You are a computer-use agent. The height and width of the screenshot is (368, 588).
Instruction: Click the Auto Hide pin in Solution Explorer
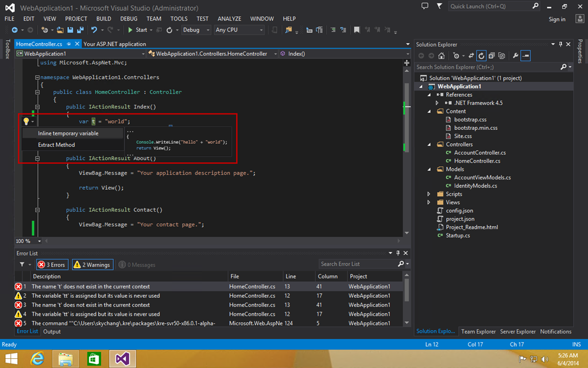click(560, 44)
